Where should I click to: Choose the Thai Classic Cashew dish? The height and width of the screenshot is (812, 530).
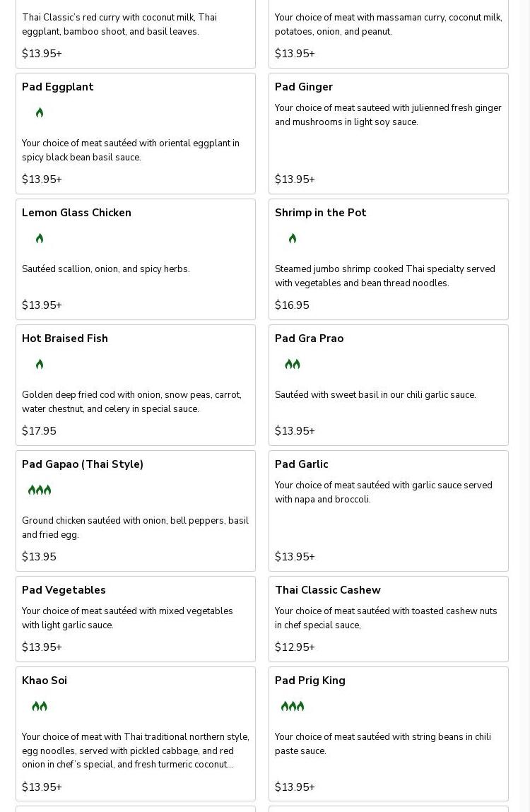pyautogui.click(x=328, y=590)
